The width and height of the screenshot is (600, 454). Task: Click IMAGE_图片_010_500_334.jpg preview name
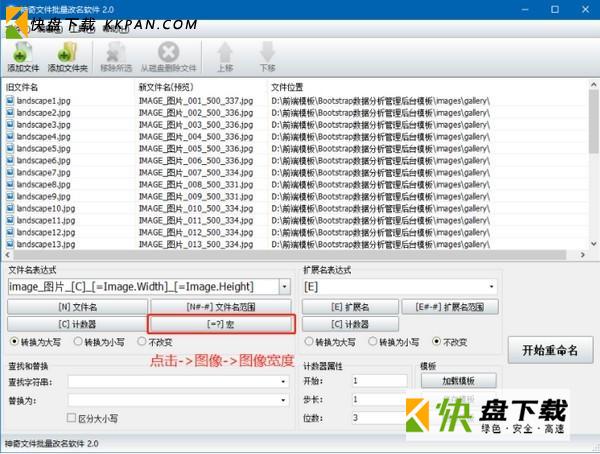coord(196,208)
